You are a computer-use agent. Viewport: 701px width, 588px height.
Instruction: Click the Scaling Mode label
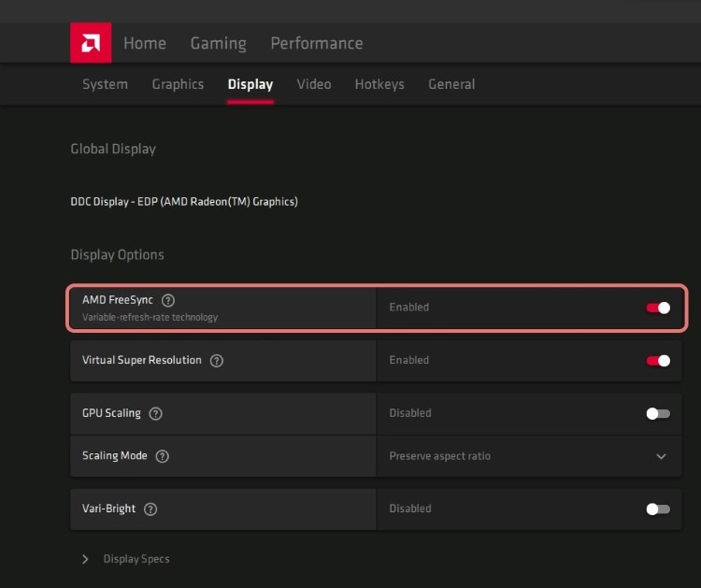tap(114, 455)
